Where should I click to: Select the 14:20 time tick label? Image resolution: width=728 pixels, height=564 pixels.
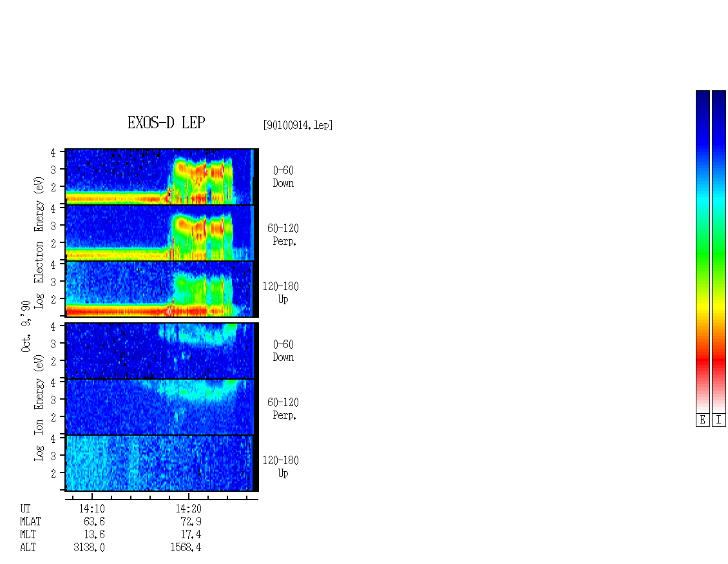point(189,509)
